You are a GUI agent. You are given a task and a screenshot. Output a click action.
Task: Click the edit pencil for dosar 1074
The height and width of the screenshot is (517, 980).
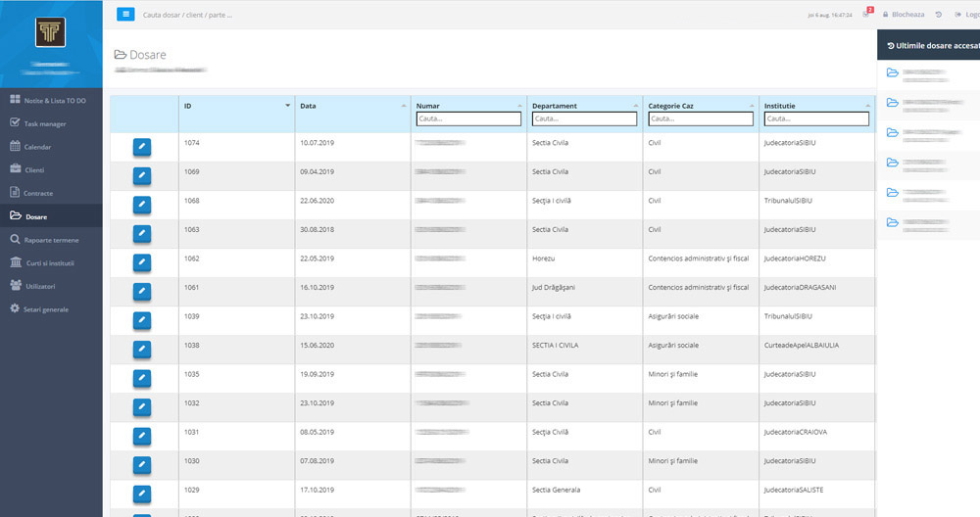(142, 147)
